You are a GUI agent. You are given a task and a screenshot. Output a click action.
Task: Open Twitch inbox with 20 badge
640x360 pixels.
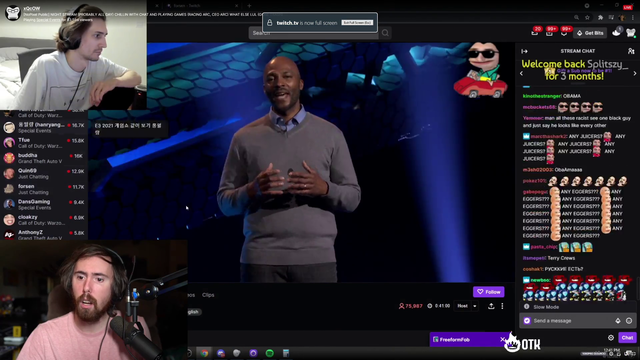click(535, 32)
